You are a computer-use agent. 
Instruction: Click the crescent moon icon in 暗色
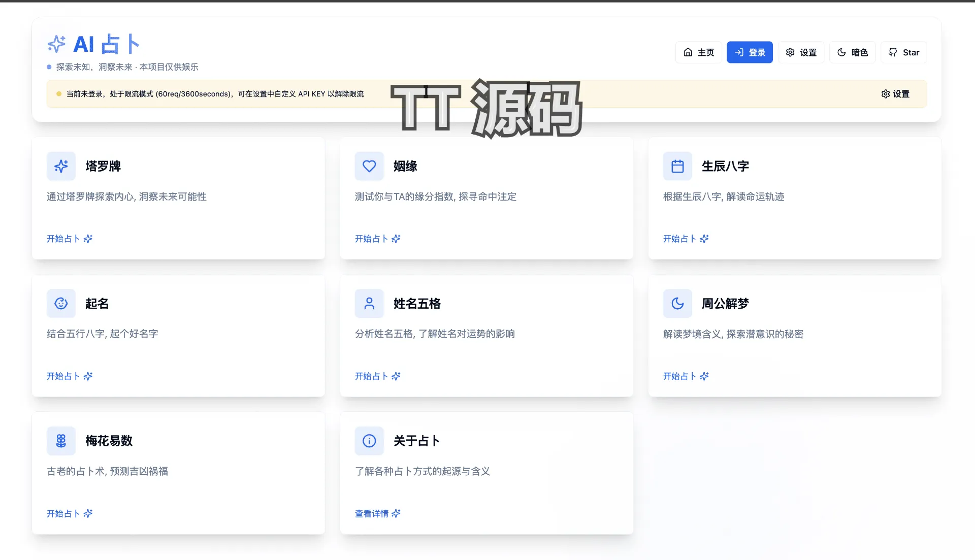pos(841,52)
